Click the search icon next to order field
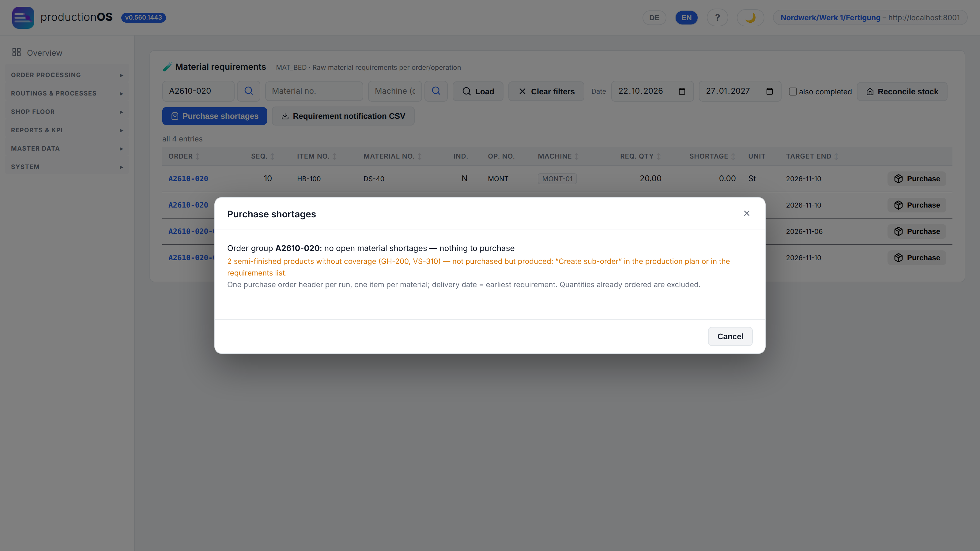 (x=248, y=91)
